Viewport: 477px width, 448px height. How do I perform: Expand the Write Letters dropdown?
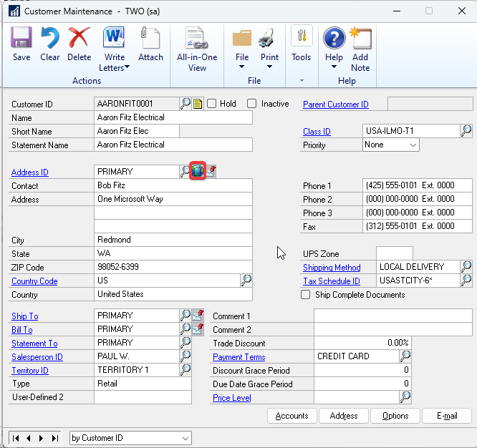127,68
